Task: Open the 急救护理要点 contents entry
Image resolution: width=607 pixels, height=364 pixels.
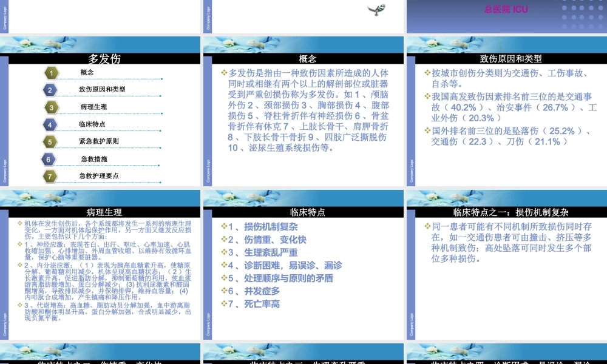Action: 99,176
